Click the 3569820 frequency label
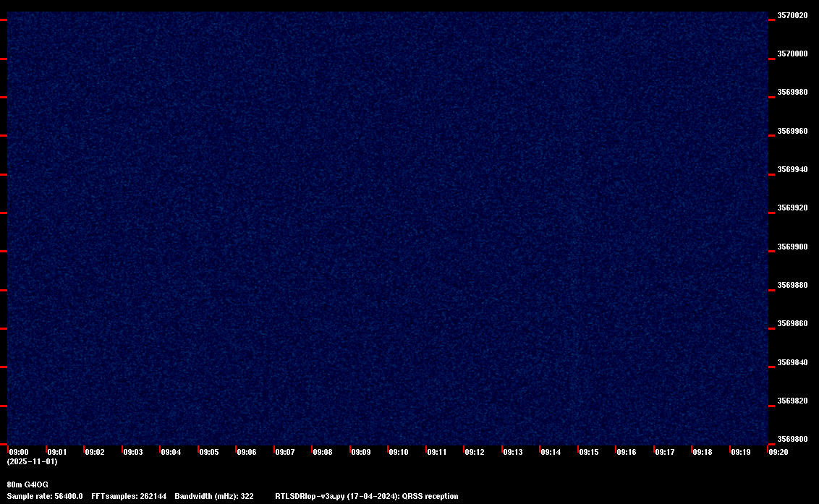The width and height of the screenshot is (819, 504). coord(792,401)
